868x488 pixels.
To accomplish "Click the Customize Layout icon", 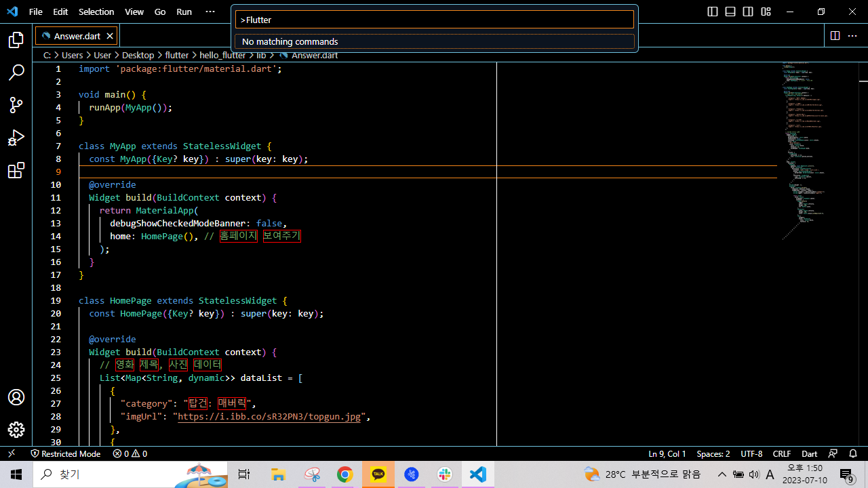I will coord(766,12).
